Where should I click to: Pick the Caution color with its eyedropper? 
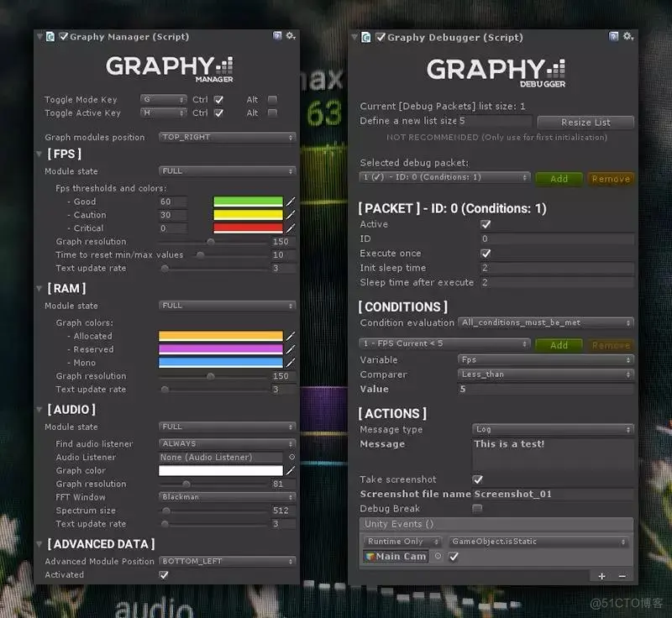tap(291, 215)
